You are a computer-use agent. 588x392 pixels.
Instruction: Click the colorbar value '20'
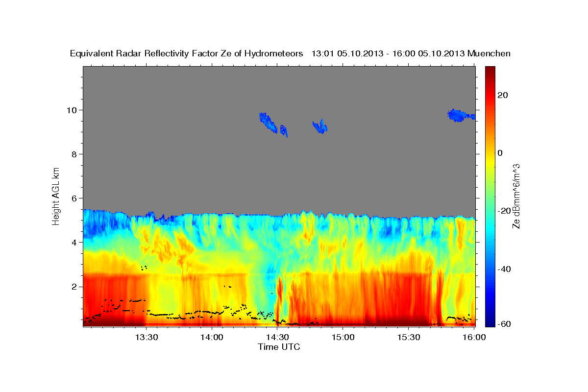pos(502,95)
